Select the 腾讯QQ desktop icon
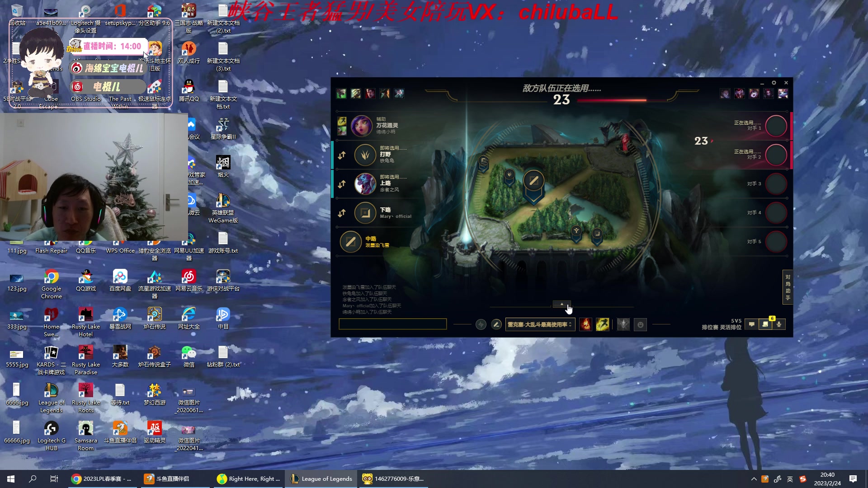This screenshot has width=868, height=488. 189,91
